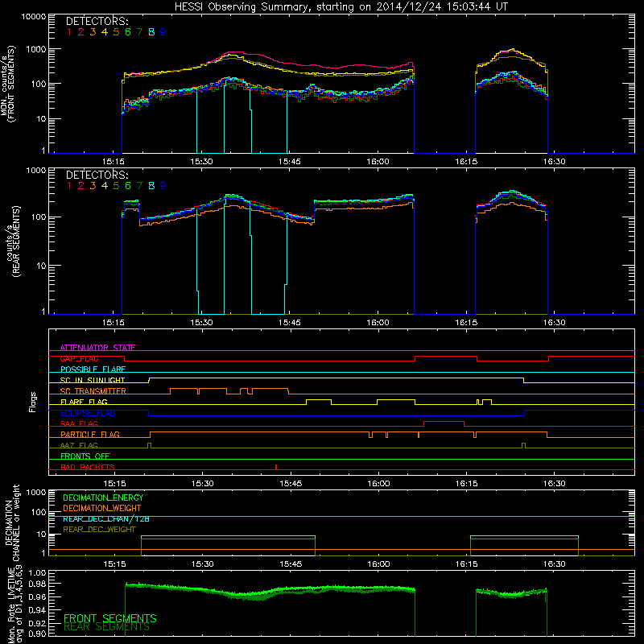Select magenta detector 2 in rear segments legend

click(81, 186)
